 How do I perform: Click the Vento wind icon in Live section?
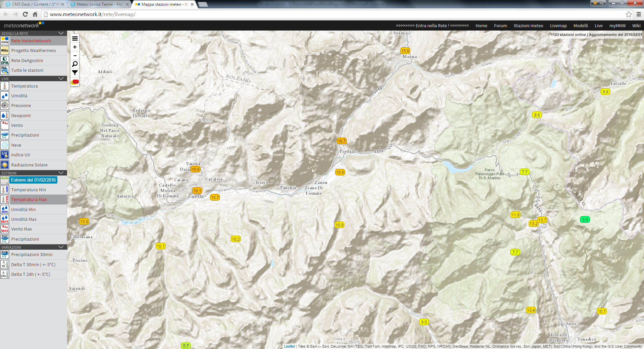(5, 125)
